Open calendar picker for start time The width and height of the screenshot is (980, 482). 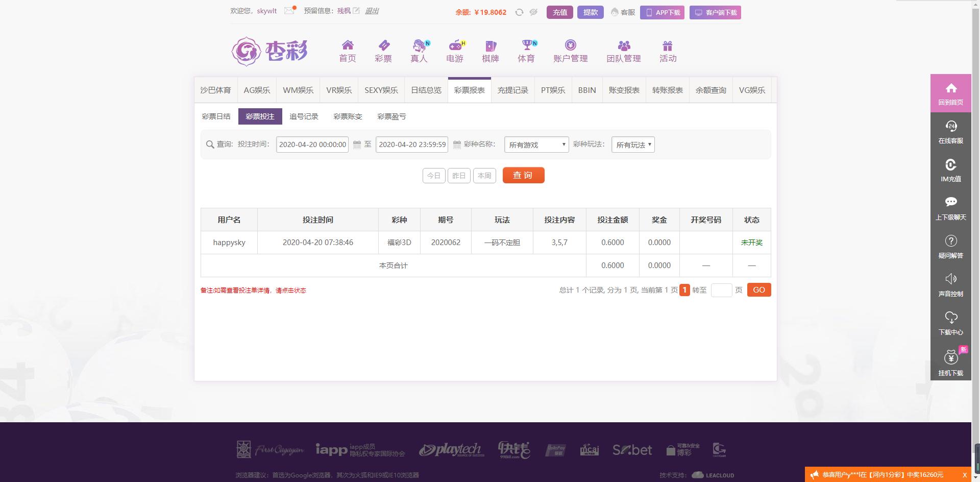click(357, 144)
